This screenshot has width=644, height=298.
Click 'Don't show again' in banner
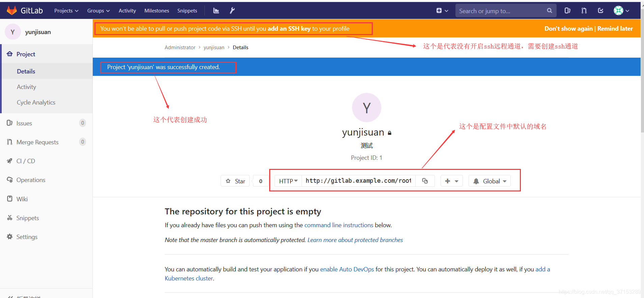pos(568,29)
